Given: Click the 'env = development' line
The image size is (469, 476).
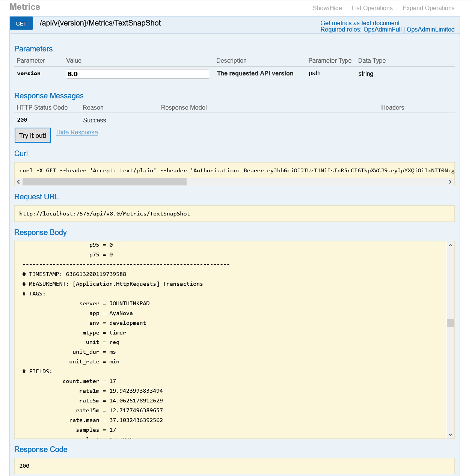Looking at the screenshot, I should click(x=118, y=323).
